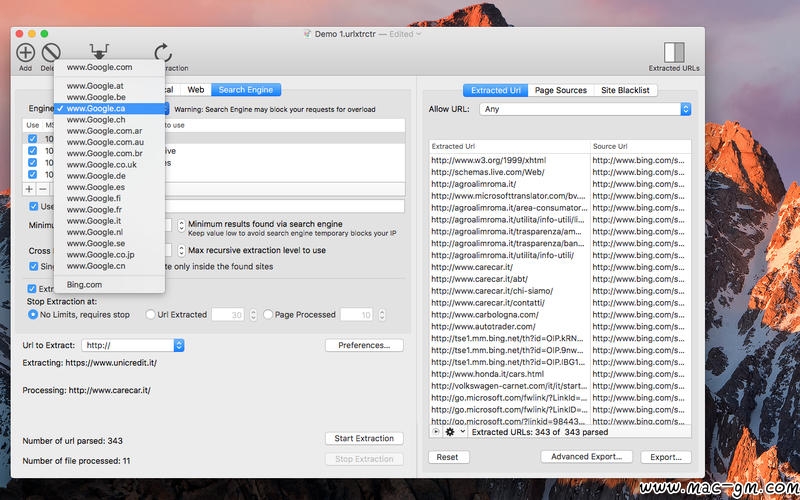
Task: Select row http://www.autotrader.com/
Action: (560, 327)
